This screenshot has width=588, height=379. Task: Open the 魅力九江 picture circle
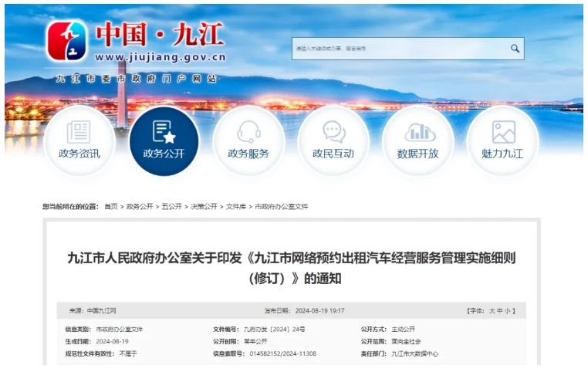pyautogui.click(x=502, y=141)
